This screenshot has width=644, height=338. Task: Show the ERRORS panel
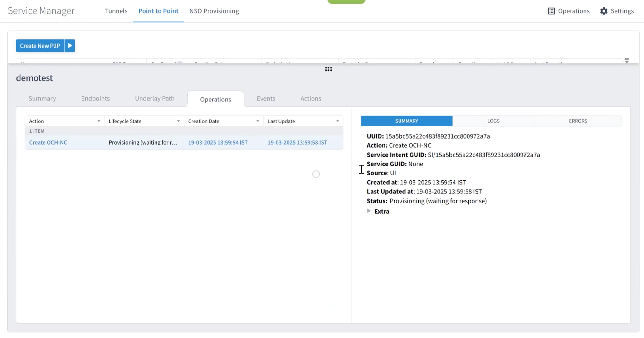click(x=578, y=121)
